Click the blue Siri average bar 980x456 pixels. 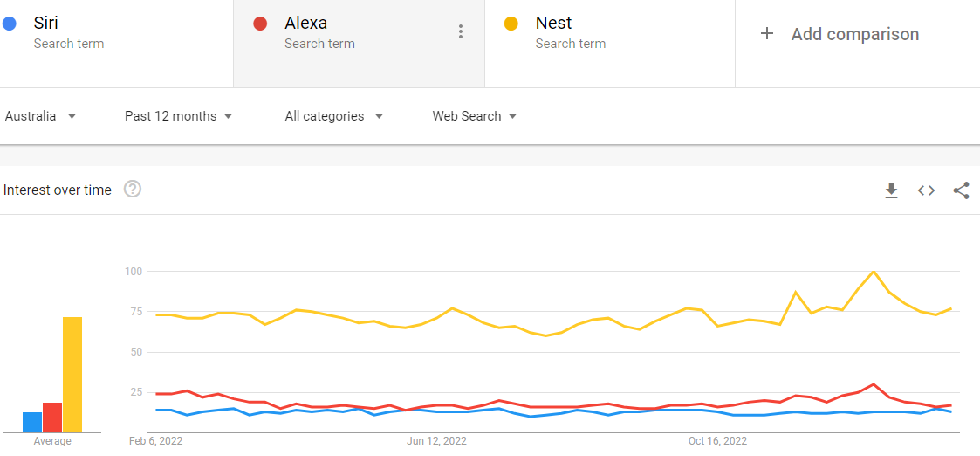point(32,423)
